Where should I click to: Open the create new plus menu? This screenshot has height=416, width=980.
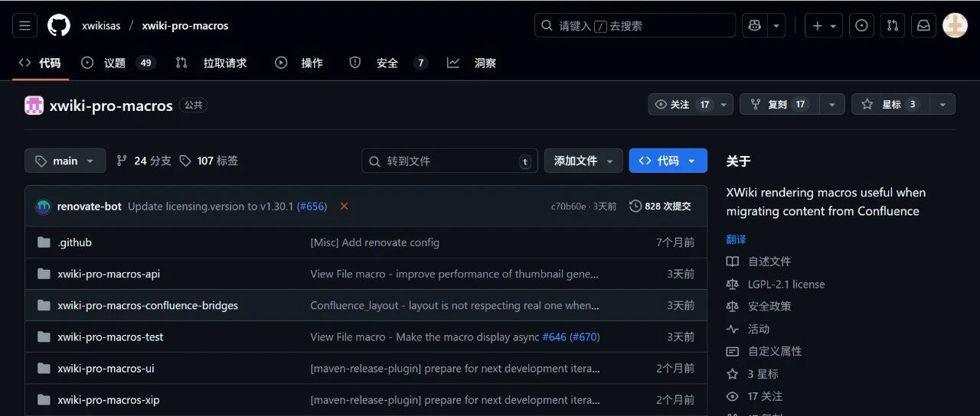click(825, 25)
